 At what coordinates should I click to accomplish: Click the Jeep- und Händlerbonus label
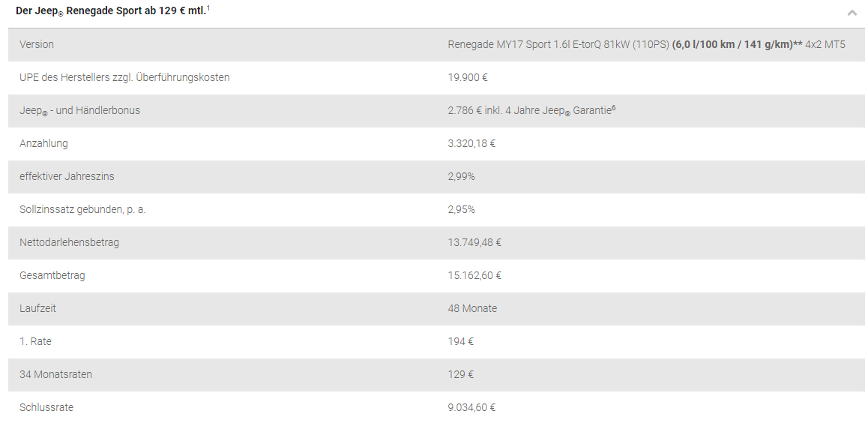[79, 111]
